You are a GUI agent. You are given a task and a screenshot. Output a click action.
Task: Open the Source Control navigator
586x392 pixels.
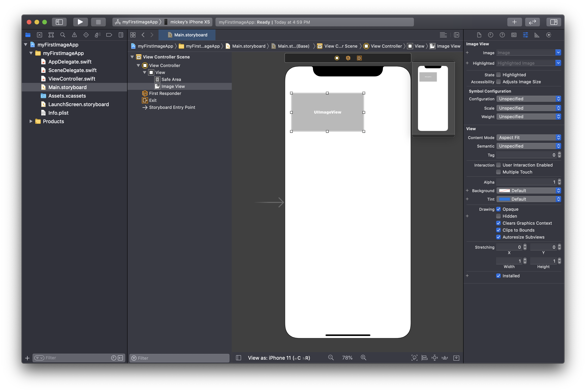pos(40,35)
